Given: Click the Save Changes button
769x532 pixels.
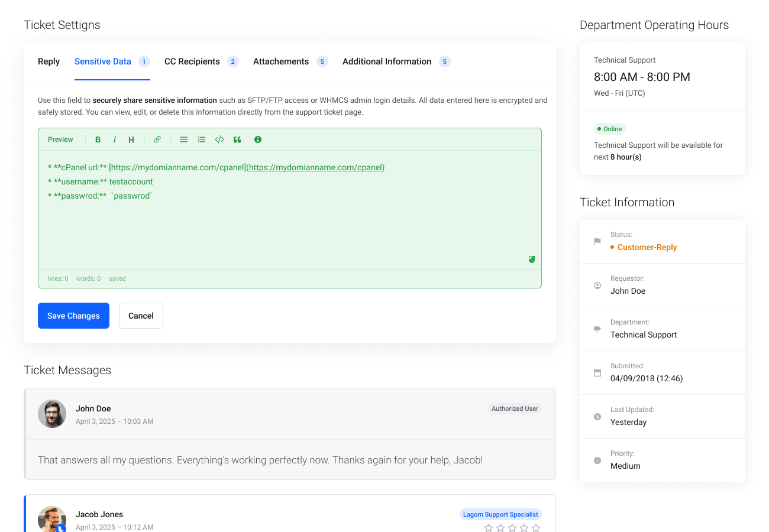Looking at the screenshot, I should [x=73, y=316].
